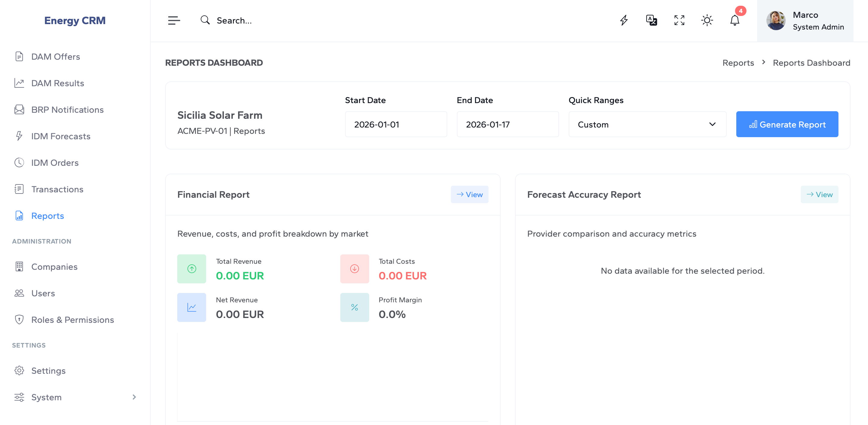The image size is (868, 425).
Task: Go to DAM Offers in sidebar
Action: click(x=55, y=57)
